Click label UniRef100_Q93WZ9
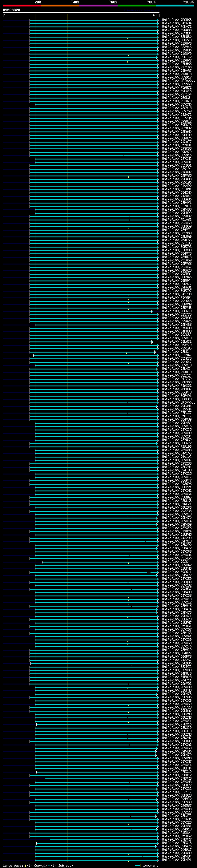 point(177,101)
